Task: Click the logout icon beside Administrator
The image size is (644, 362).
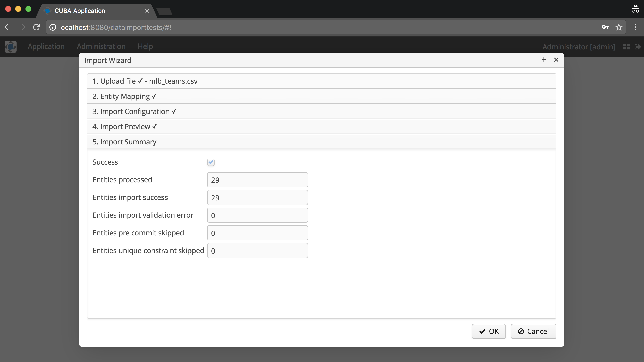Action: [x=638, y=47]
